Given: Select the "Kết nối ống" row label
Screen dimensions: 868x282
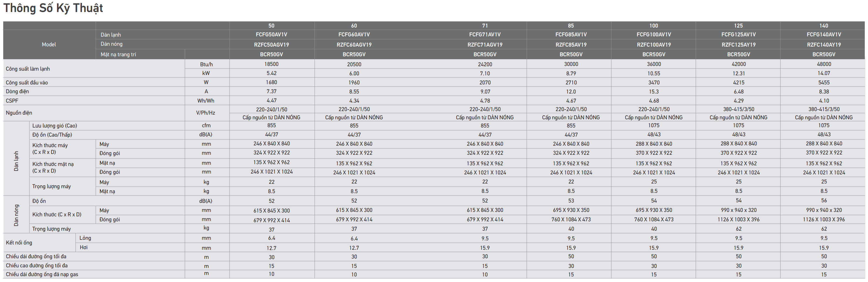Looking at the screenshot, I should tap(19, 243).
